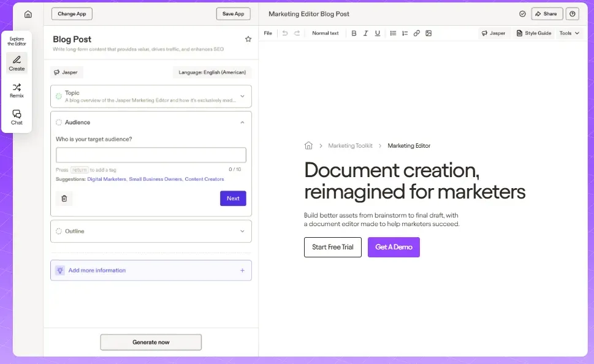594x364 pixels.
Task: Toggle italic formatting
Action: coord(365,33)
